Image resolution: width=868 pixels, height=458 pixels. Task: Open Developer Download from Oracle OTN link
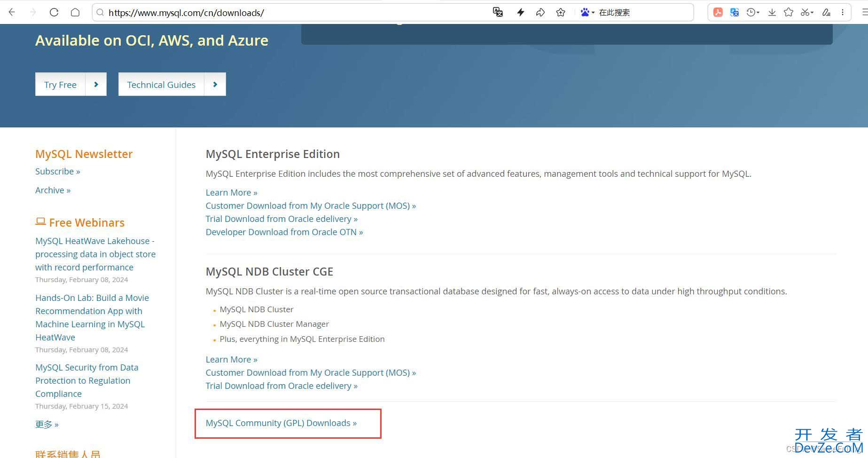click(284, 232)
